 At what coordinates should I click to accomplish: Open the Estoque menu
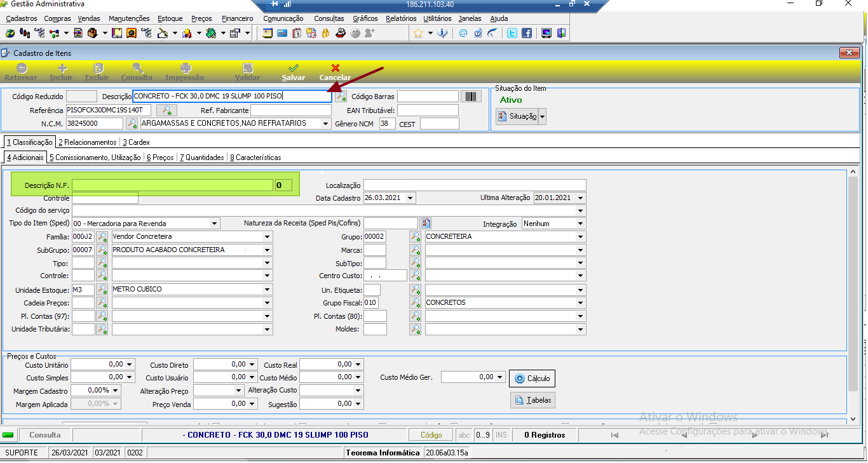170,18
